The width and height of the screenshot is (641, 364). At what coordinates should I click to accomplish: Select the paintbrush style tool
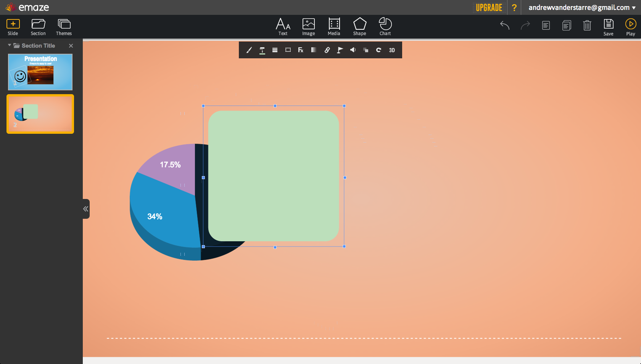[249, 50]
